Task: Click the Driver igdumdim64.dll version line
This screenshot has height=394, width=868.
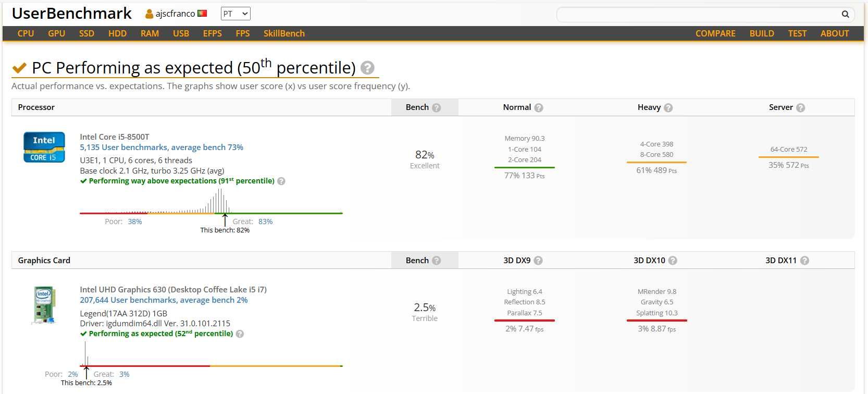Action: pyautogui.click(x=155, y=324)
